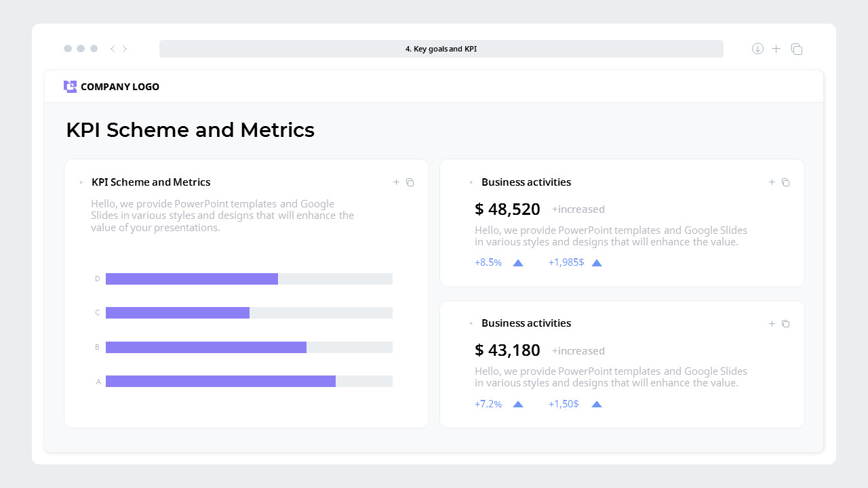Image resolution: width=868 pixels, height=488 pixels.
Task: Click the purple company logo icon
Action: pyautogui.click(x=70, y=87)
